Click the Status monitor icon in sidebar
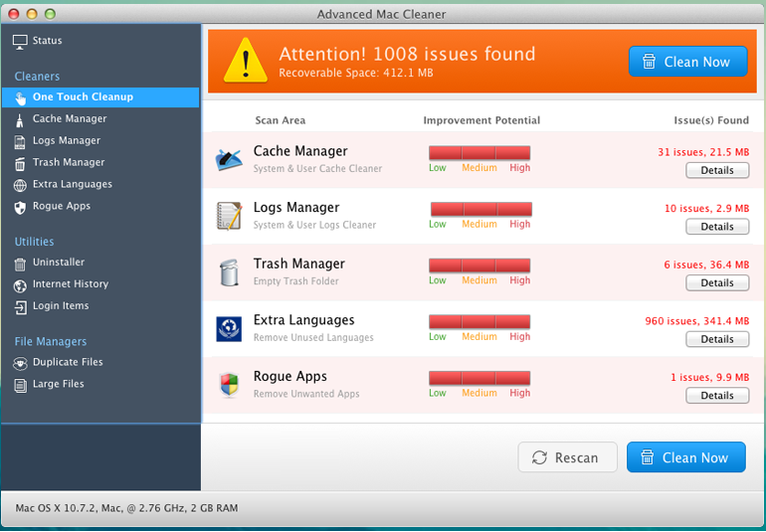 [x=20, y=42]
